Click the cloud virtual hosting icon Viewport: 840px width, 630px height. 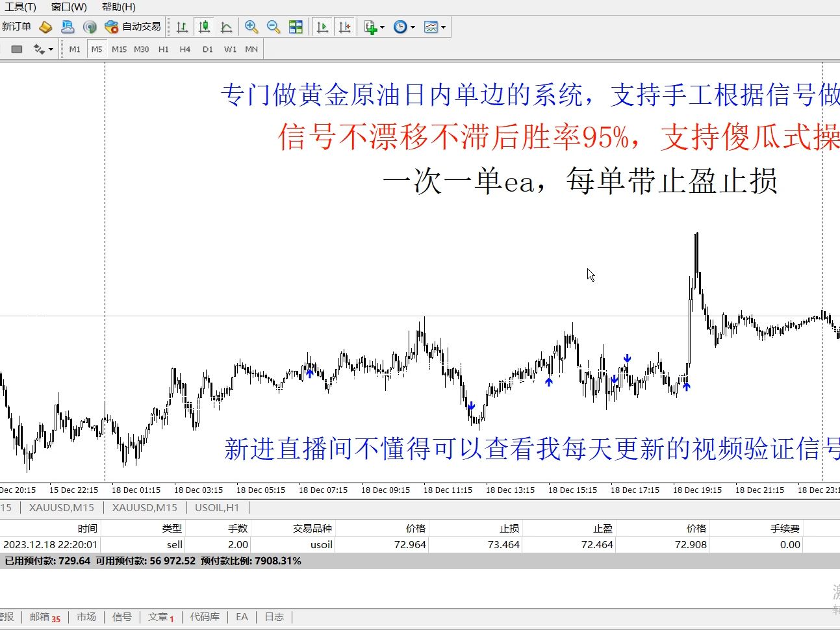coord(68,27)
